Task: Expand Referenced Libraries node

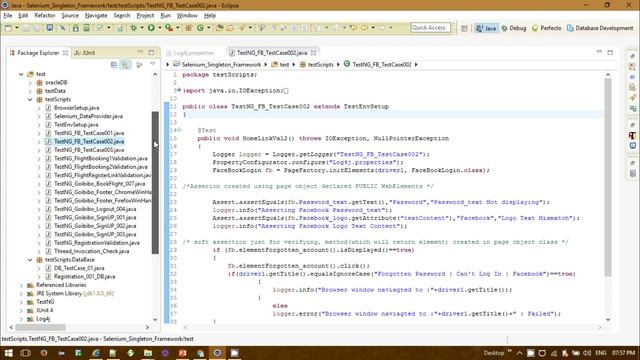Action: point(21,285)
